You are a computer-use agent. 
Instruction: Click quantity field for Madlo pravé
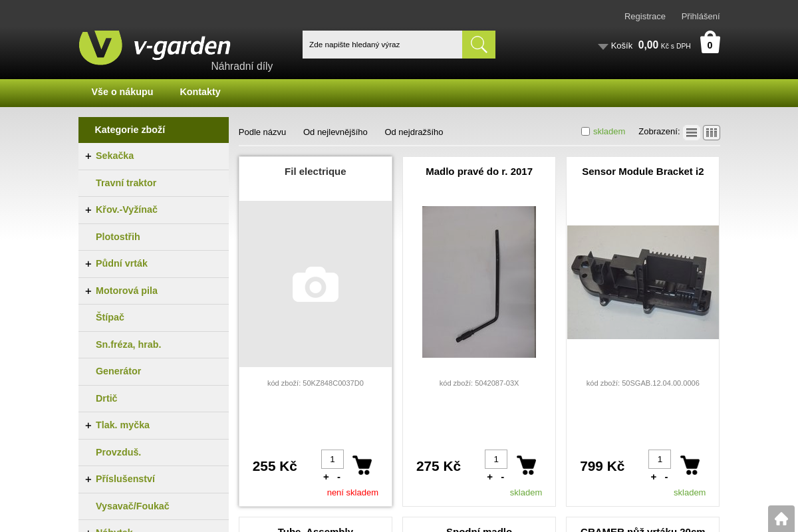[496, 459]
